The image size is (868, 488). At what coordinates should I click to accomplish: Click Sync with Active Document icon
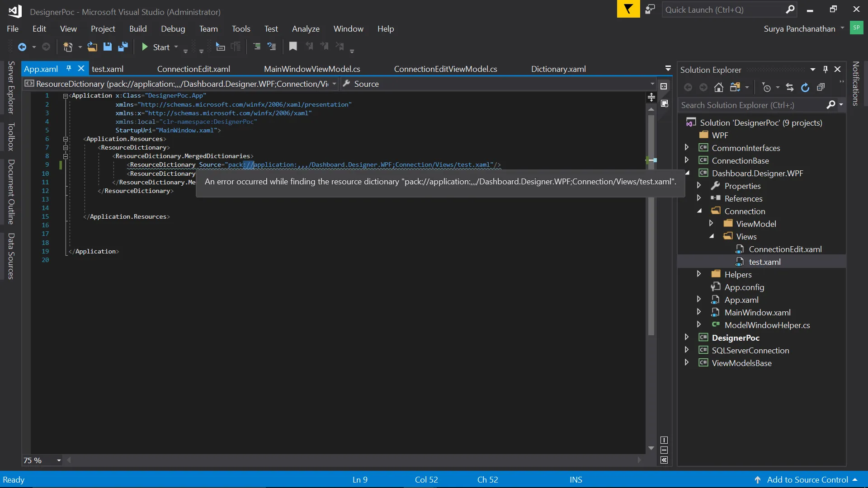[790, 88]
